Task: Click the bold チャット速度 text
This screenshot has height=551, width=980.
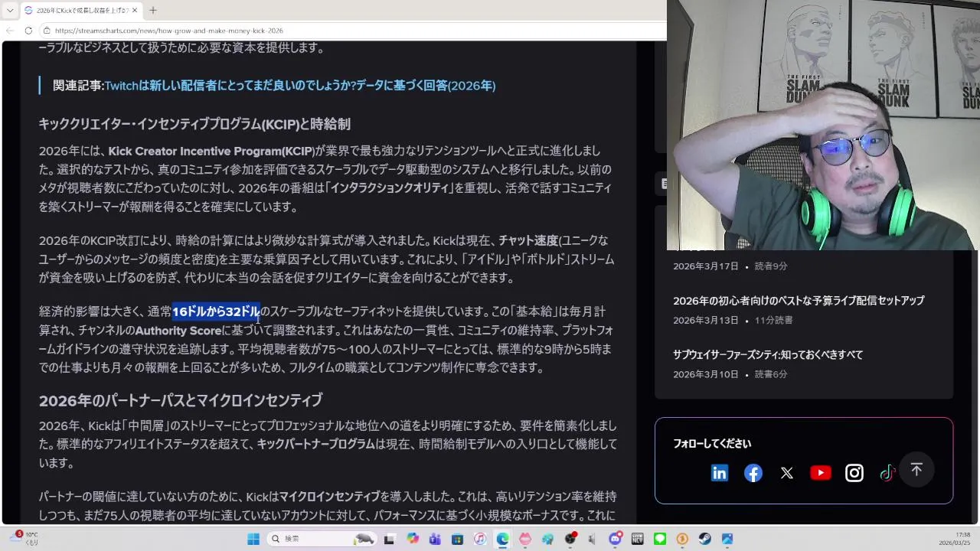Action: [x=528, y=240]
